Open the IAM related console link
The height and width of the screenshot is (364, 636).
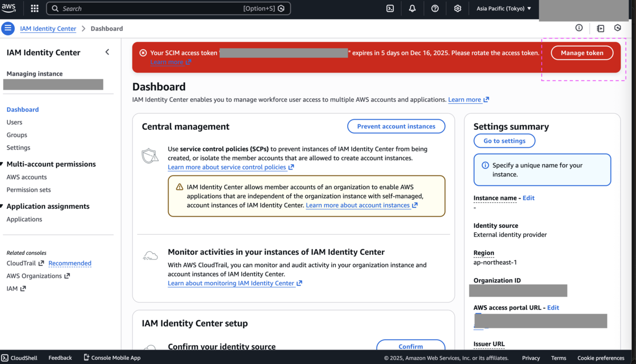coord(16,289)
